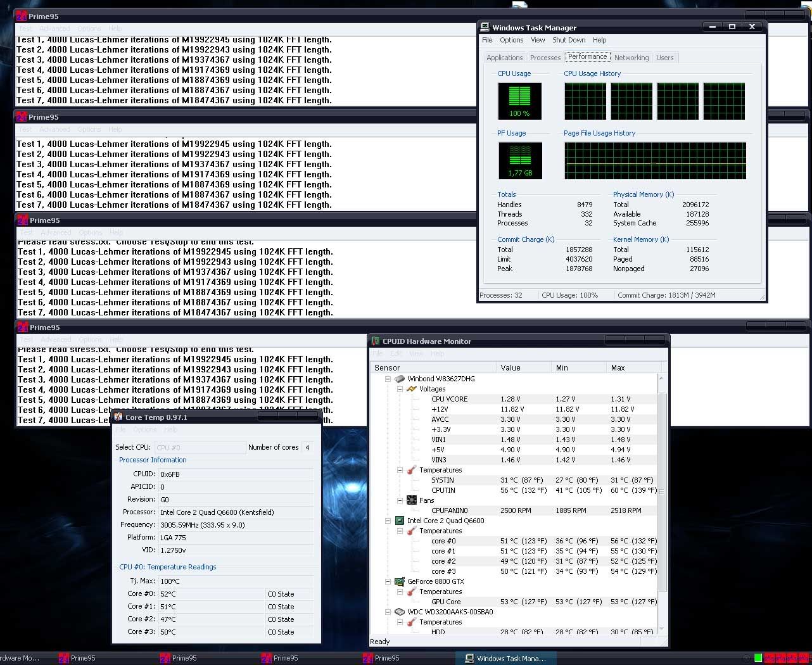Click the Min column header
The height and width of the screenshot is (665, 812).
point(578,367)
